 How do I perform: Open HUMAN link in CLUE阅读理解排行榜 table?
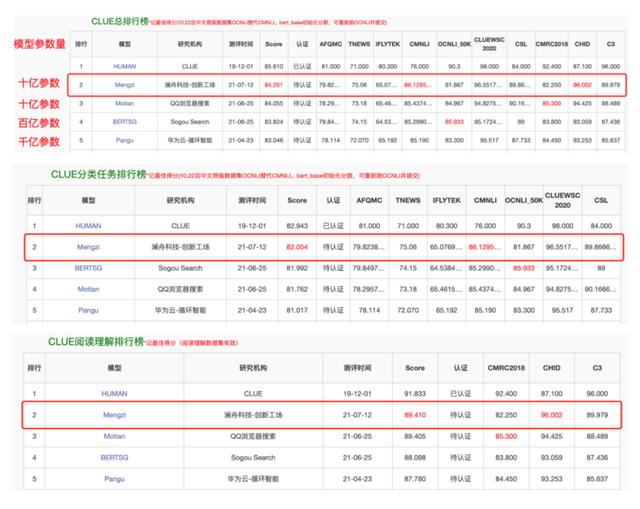[114, 393]
